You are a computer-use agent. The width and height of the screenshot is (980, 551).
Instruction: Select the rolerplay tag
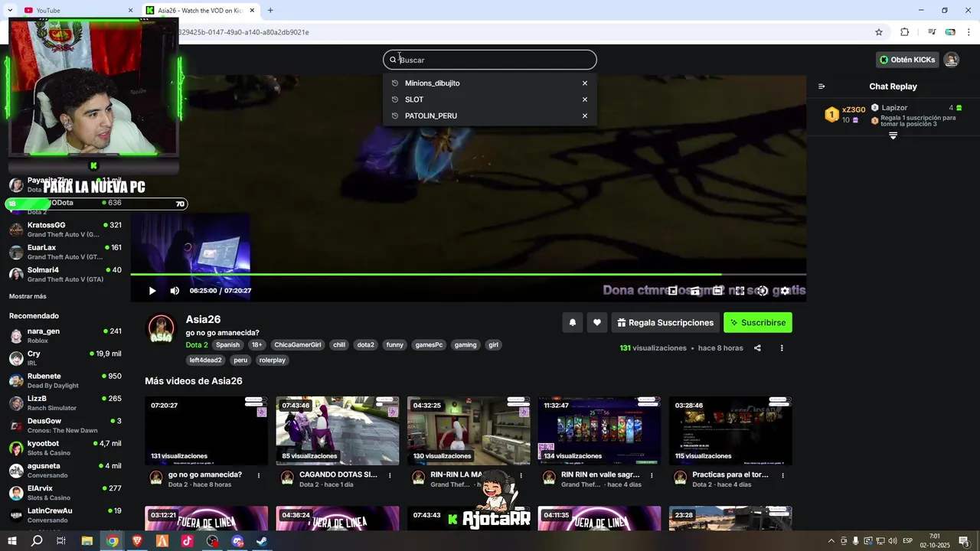(x=272, y=360)
